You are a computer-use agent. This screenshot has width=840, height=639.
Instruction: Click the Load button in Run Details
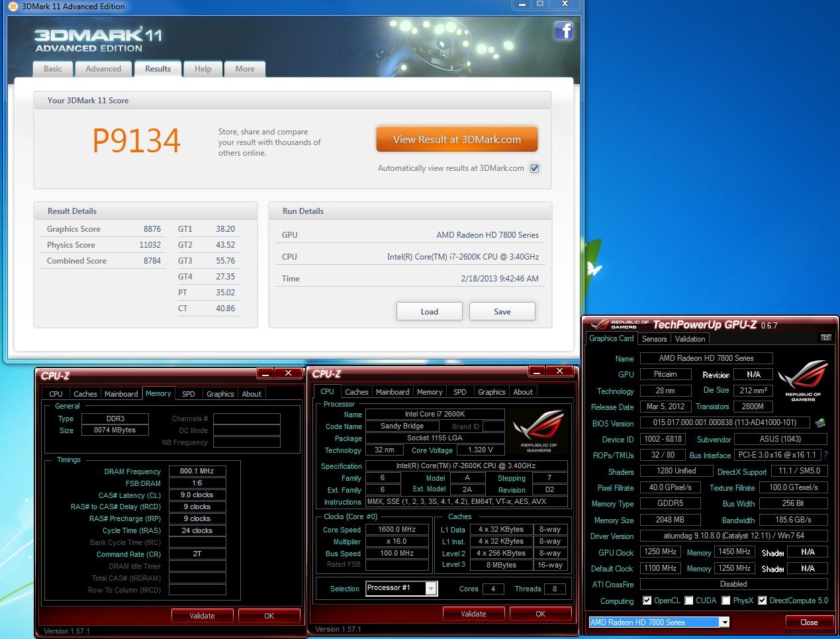click(x=430, y=312)
